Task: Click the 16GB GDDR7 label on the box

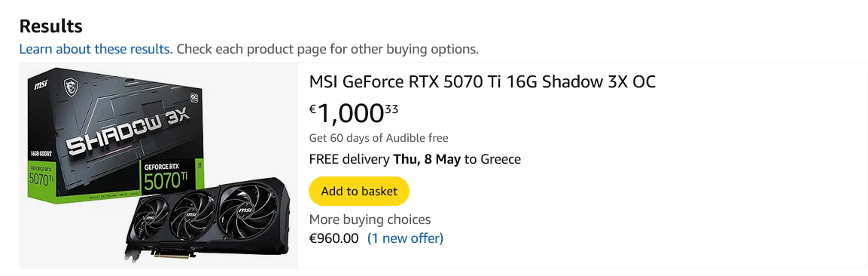Action: (41, 154)
